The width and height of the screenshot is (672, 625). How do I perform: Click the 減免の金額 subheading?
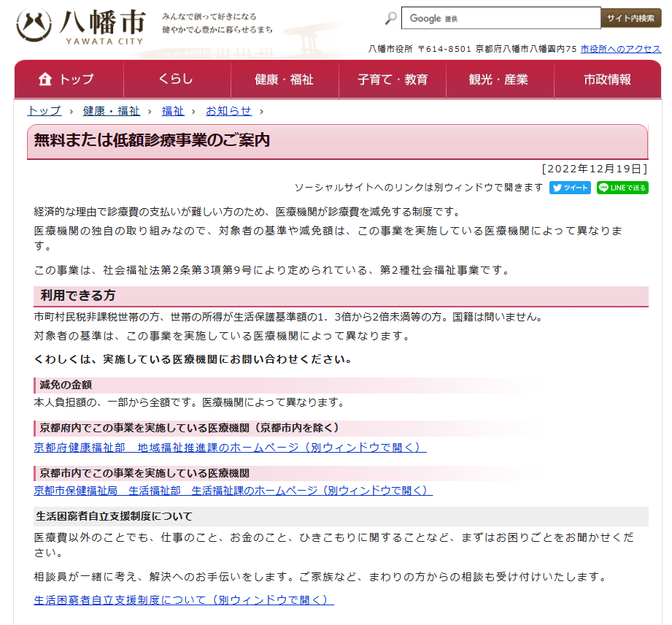pos(66,385)
